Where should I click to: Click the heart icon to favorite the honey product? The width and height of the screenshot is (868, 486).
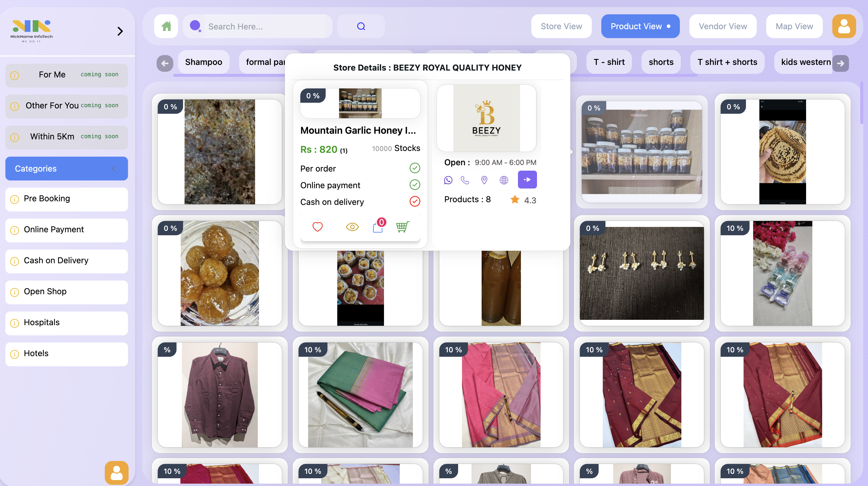pyautogui.click(x=317, y=227)
